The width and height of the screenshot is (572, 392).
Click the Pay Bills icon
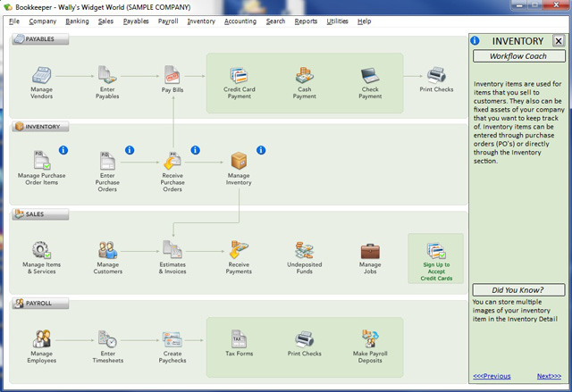172,77
